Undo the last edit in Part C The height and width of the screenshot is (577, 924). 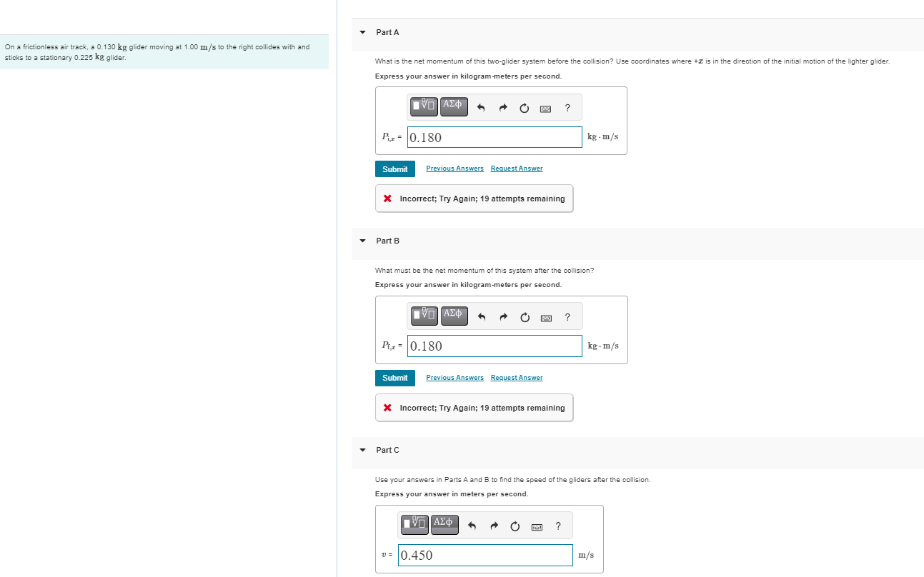(x=472, y=527)
